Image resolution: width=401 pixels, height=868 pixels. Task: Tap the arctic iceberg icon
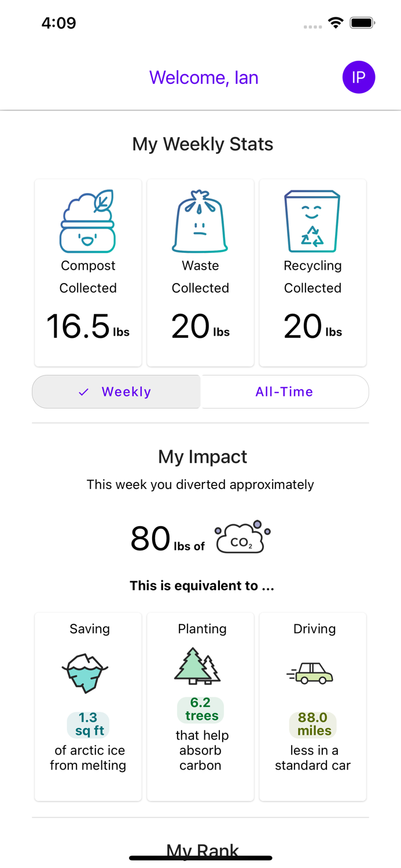(86, 674)
